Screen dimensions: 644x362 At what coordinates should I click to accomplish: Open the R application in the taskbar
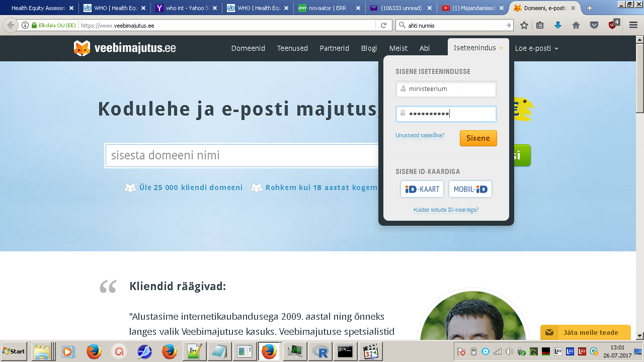pyautogui.click(x=319, y=351)
